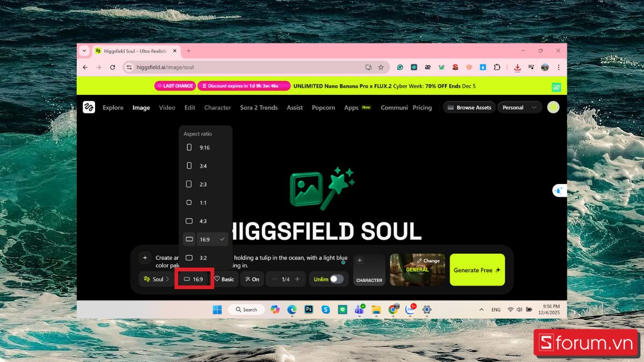Click the bookmark star in the address bar
The image size is (644, 362).
(x=381, y=67)
